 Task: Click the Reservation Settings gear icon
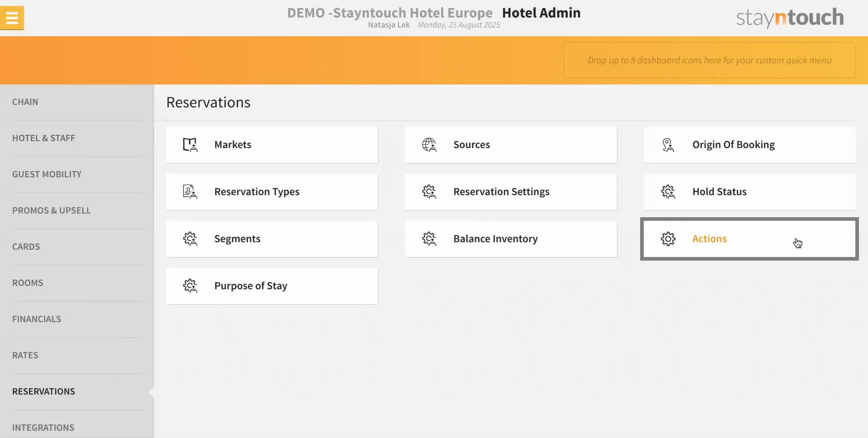(x=429, y=192)
